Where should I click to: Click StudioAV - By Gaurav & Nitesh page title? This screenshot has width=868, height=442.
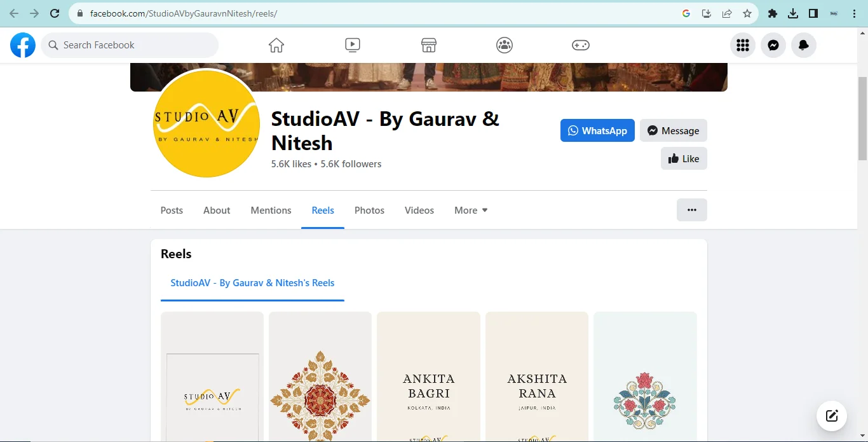[x=385, y=130]
